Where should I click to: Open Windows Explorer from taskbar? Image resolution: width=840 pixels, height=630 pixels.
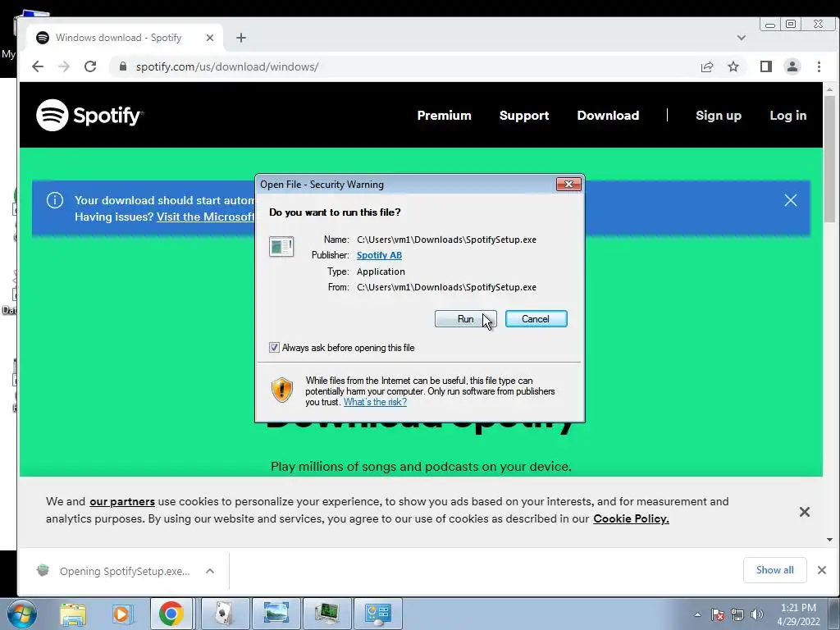coord(73,614)
